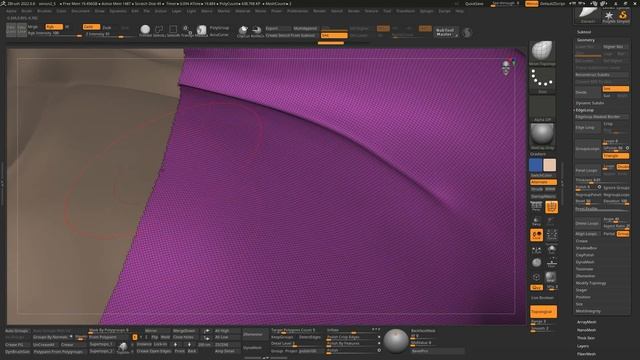This screenshot has width=640, height=360.
Task: Toggle the orange Menus button
Action: (x=531, y=4)
